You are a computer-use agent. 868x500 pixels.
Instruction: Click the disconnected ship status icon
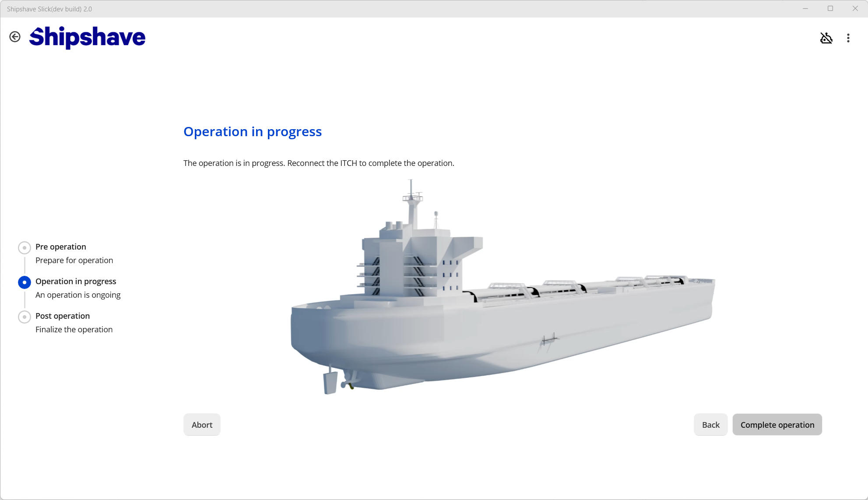click(826, 38)
